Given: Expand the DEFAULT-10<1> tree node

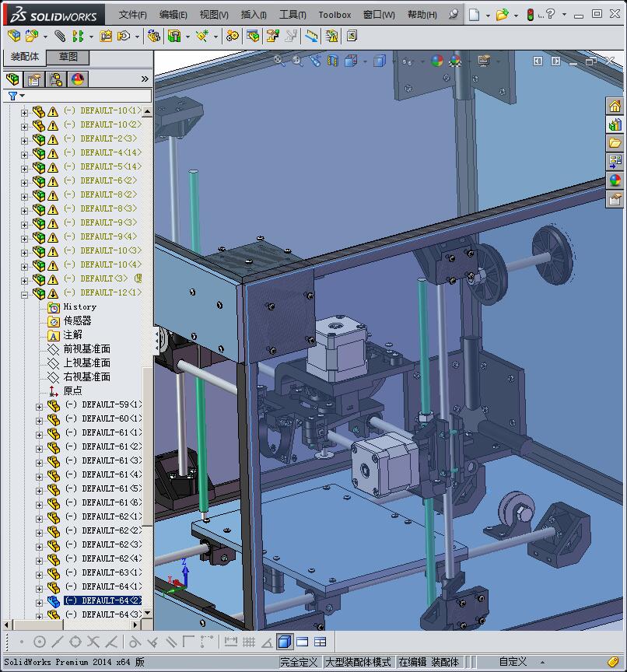Looking at the screenshot, I should pyautogui.click(x=24, y=113).
